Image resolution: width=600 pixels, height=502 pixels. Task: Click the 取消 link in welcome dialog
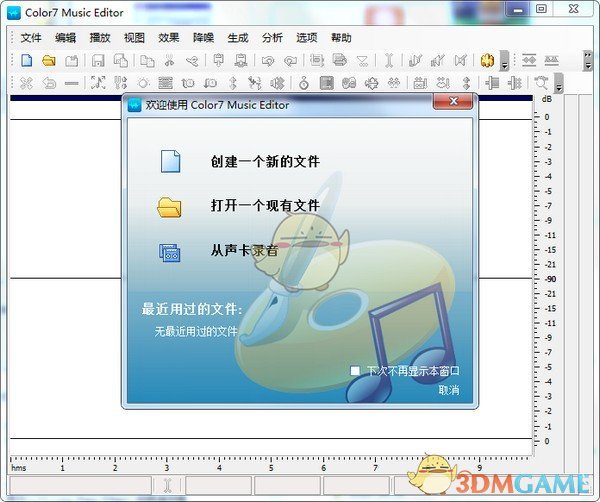click(449, 390)
